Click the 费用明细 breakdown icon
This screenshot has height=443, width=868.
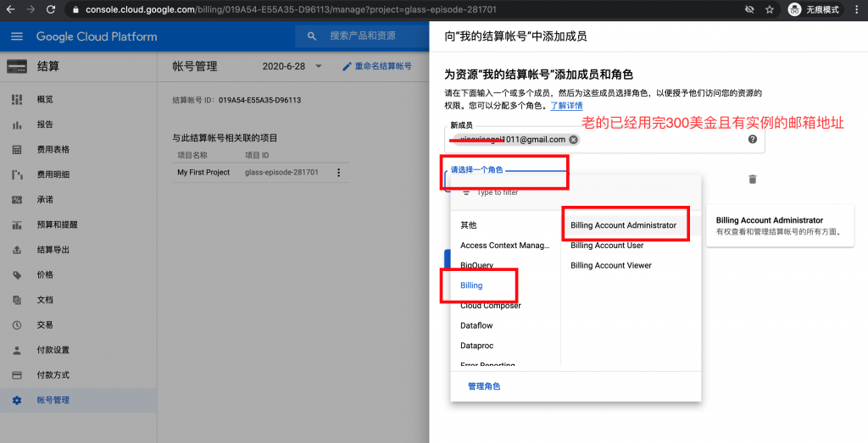click(17, 174)
